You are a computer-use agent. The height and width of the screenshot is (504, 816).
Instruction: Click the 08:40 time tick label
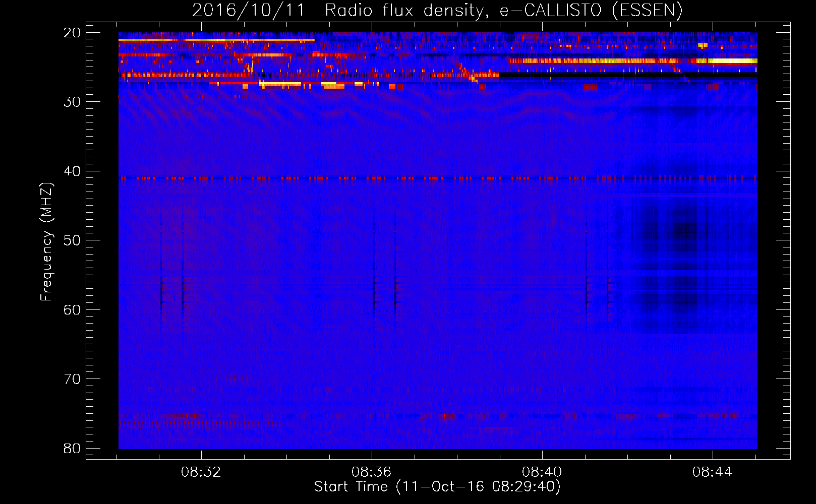[x=542, y=472]
